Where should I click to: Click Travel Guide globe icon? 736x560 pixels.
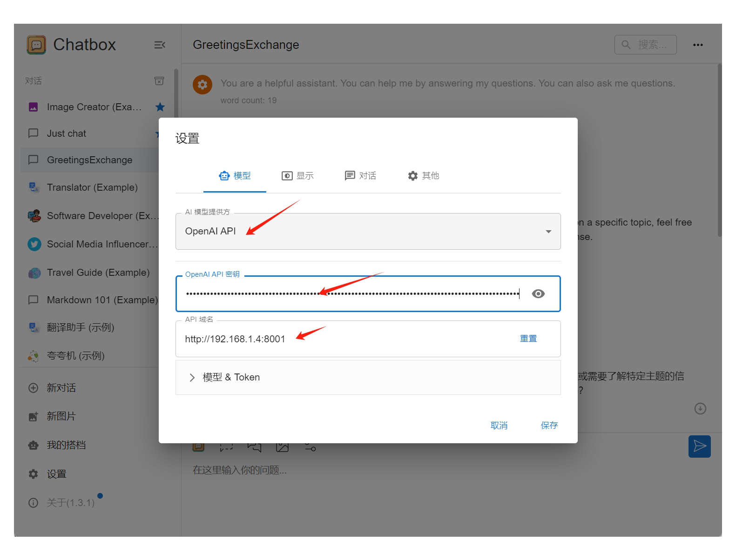(x=34, y=273)
